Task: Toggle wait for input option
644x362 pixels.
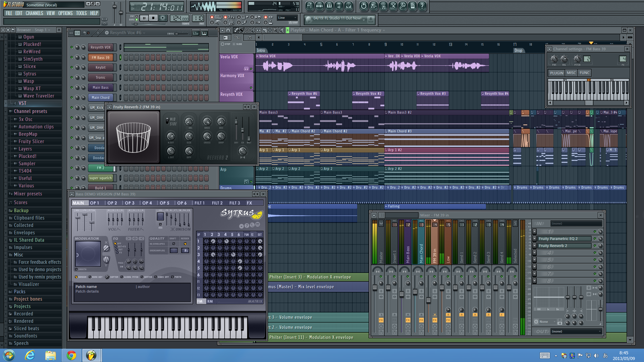Action: (x=225, y=23)
